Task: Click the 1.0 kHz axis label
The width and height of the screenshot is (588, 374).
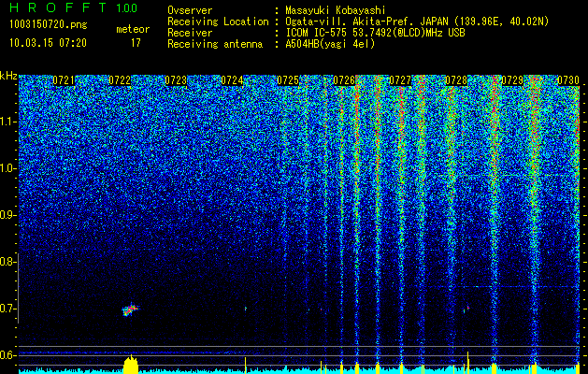Action: click(x=7, y=168)
